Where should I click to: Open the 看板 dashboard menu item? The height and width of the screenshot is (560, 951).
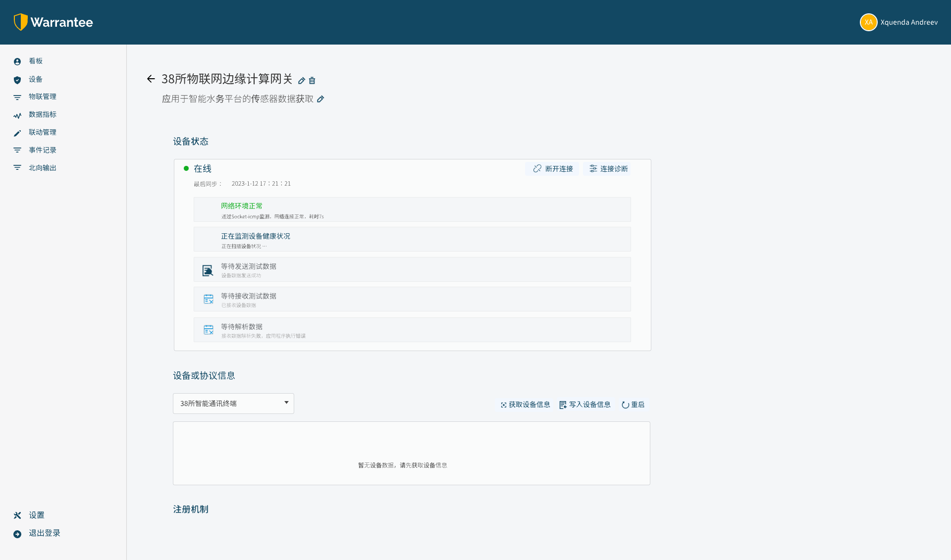coord(36,61)
